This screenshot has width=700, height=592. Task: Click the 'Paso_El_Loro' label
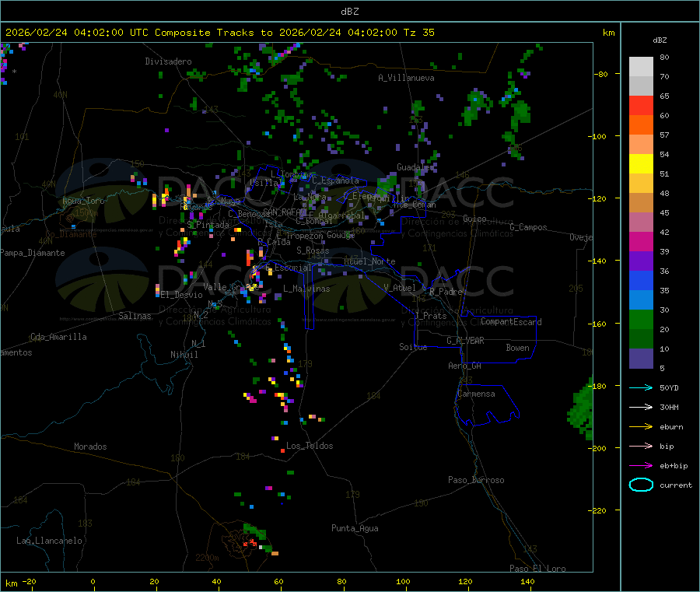[538, 569]
